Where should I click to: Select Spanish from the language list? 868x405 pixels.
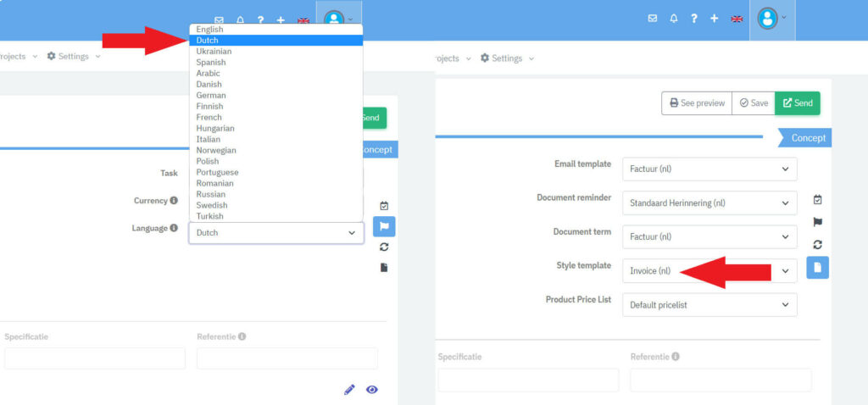click(275, 63)
